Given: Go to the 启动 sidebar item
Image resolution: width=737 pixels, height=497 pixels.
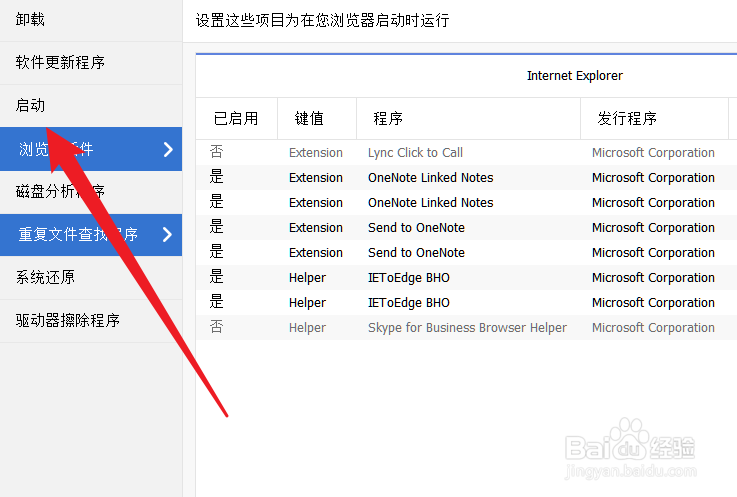Looking at the screenshot, I should [x=91, y=106].
